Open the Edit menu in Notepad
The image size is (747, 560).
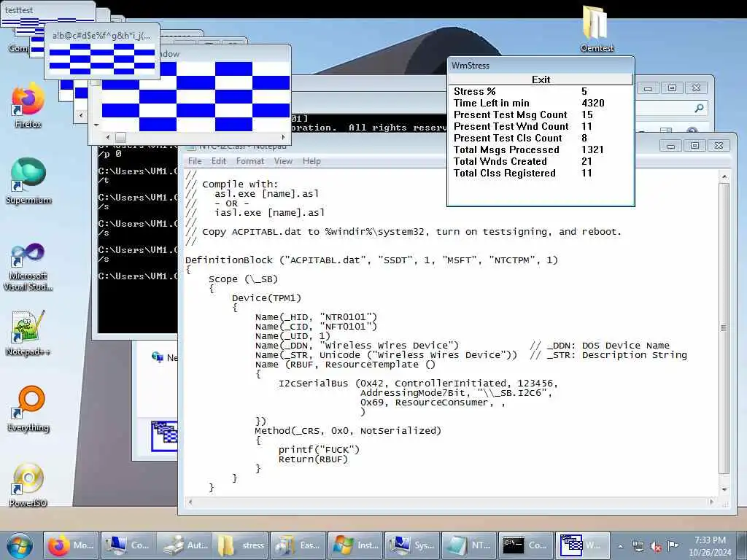219,161
